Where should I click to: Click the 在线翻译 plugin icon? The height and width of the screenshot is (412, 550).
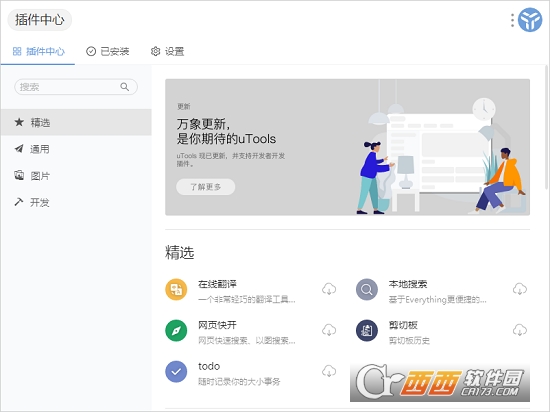click(176, 290)
